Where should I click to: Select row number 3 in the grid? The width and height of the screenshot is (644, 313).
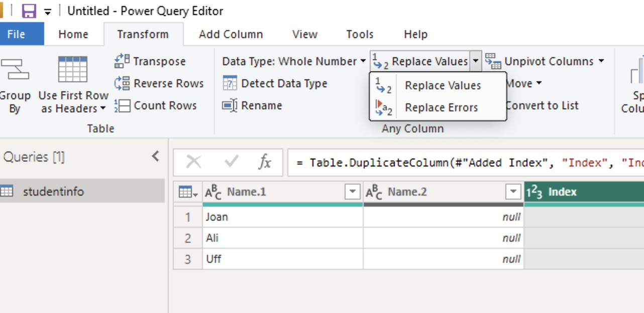188,259
